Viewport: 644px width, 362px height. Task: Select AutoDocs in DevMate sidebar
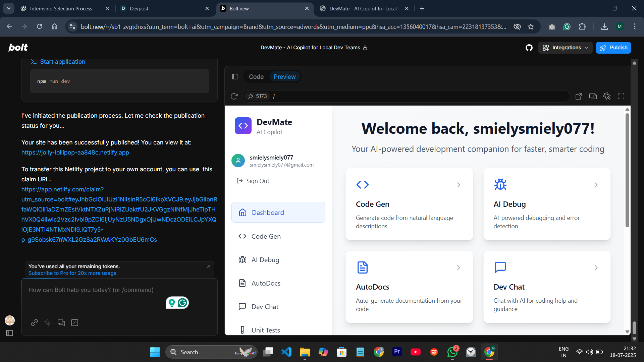tap(266, 283)
